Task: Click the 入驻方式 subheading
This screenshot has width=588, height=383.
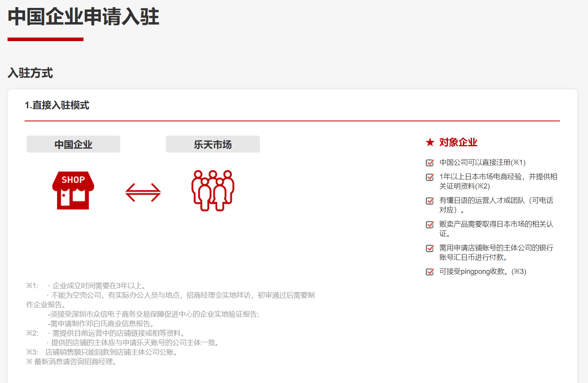Action: click(x=30, y=73)
